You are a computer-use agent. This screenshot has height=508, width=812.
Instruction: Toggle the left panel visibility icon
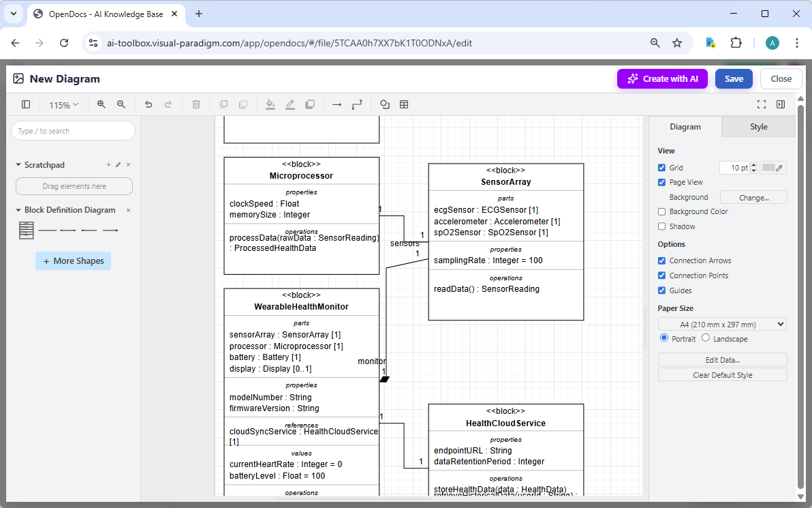(25, 104)
